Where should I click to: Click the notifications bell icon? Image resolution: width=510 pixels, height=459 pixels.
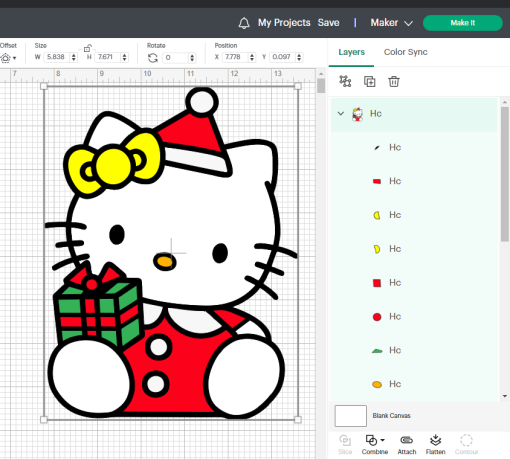pos(244,23)
